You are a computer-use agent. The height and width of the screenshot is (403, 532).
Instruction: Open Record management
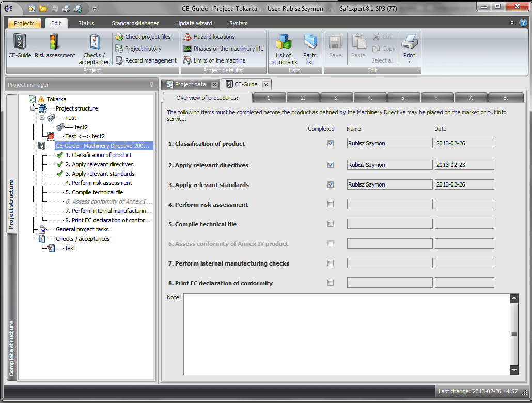(x=150, y=60)
